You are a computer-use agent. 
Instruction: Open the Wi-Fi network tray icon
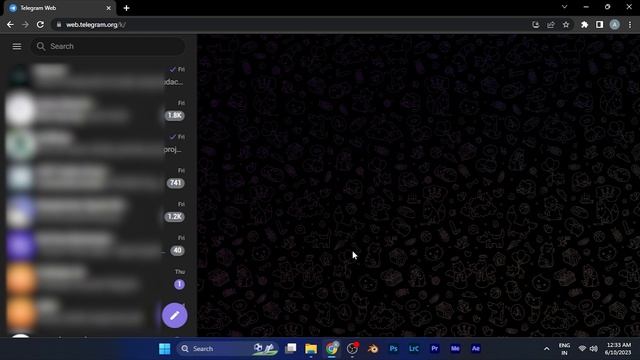(582, 349)
